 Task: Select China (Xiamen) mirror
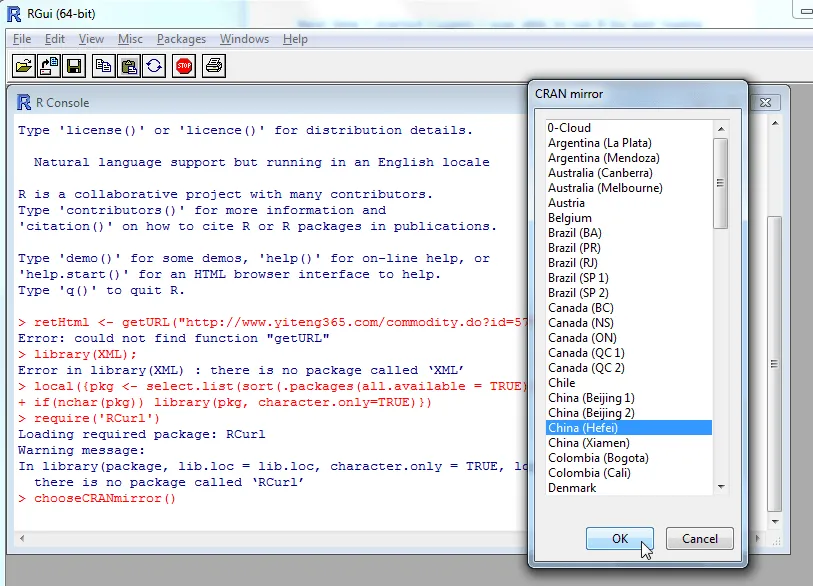pyautogui.click(x=629, y=443)
